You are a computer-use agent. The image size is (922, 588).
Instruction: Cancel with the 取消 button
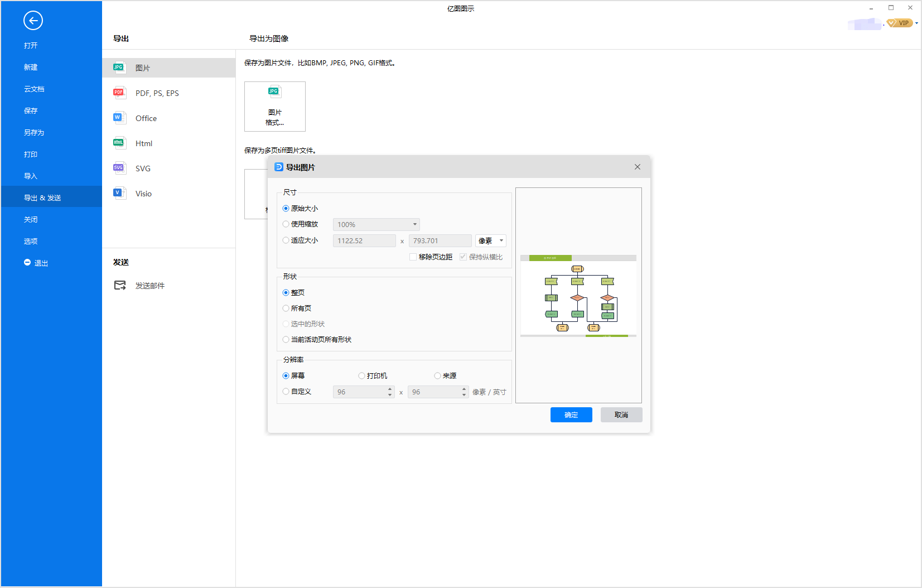point(621,415)
